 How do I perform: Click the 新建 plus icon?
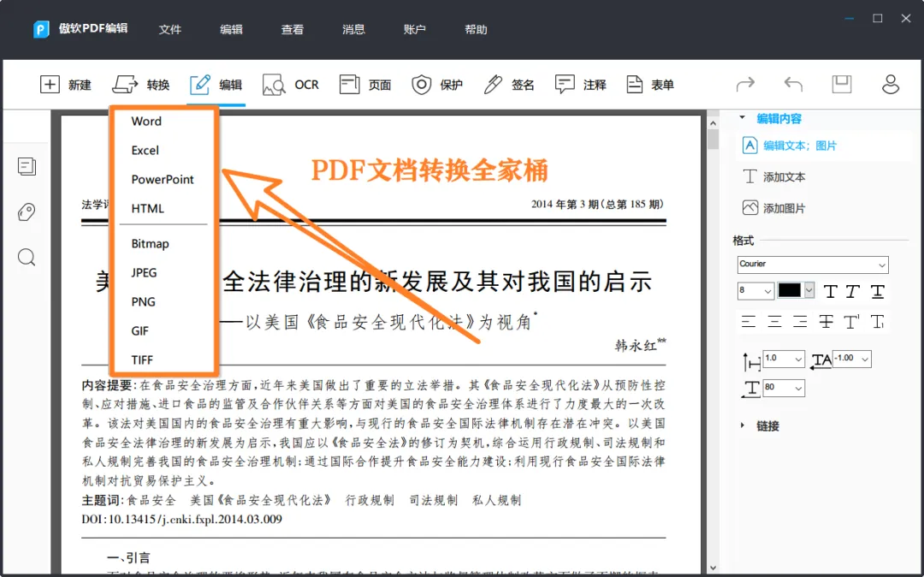(50, 85)
